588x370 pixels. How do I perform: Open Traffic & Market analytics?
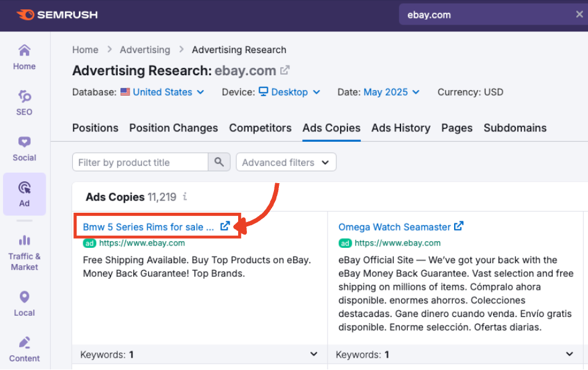click(24, 251)
